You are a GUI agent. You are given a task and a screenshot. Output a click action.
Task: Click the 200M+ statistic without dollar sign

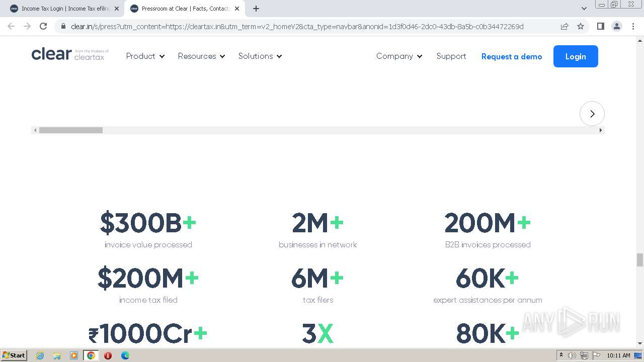pyautogui.click(x=488, y=223)
